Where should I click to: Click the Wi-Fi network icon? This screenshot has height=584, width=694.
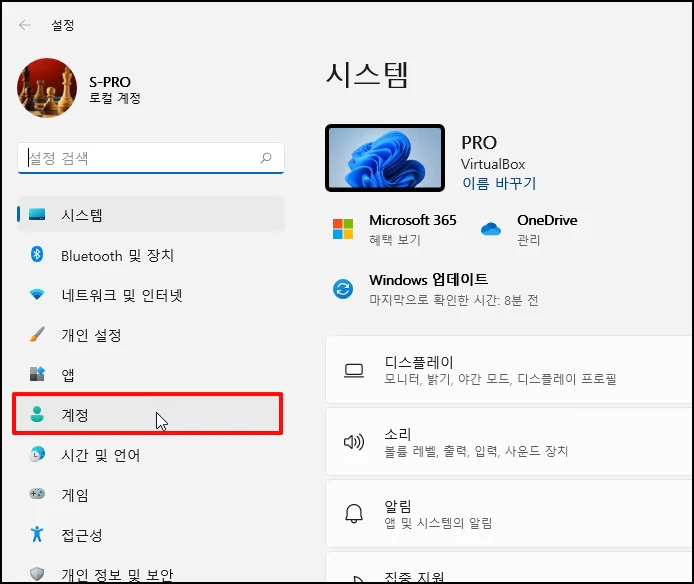click(37, 294)
